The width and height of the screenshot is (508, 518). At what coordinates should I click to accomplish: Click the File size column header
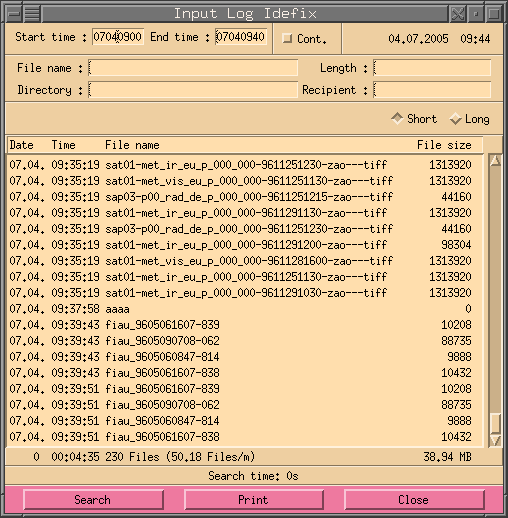click(x=444, y=145)
